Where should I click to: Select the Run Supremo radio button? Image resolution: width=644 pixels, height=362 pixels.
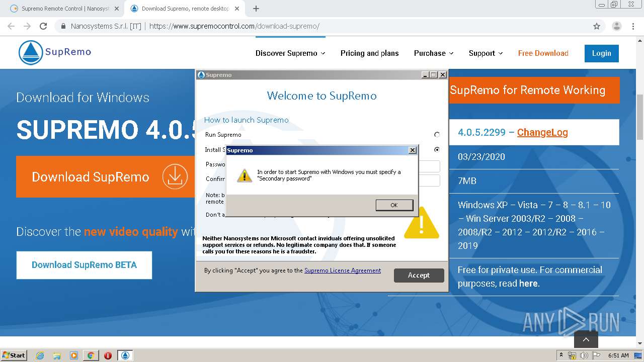coord(437,135)
